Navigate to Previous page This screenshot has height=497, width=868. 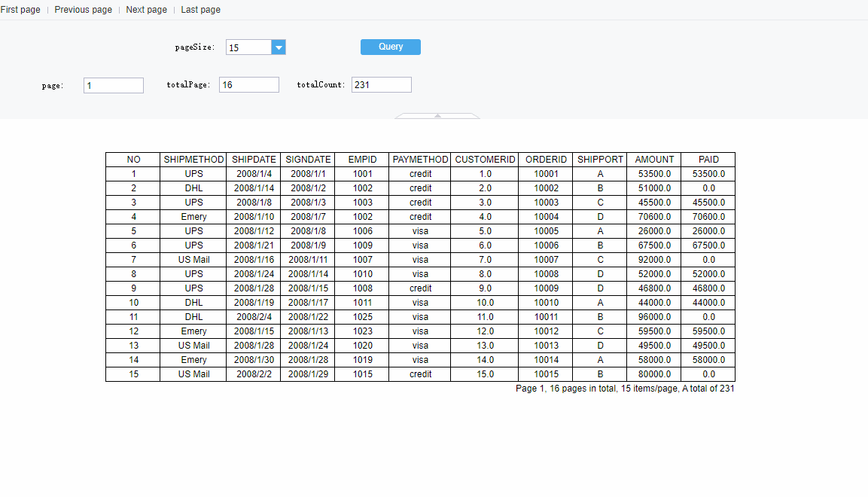click(83, 10)
